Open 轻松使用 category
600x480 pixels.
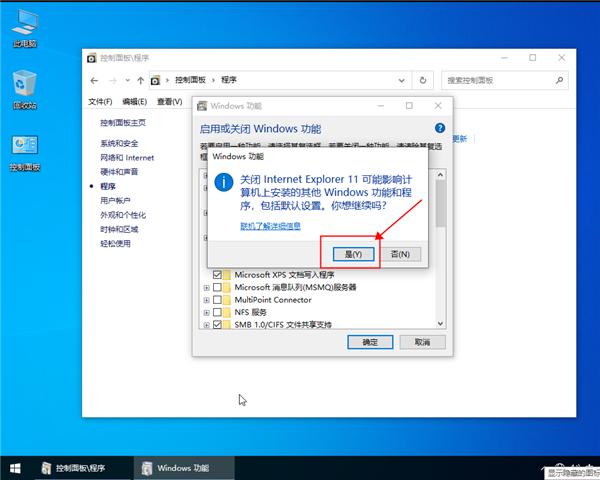point(115,243)
